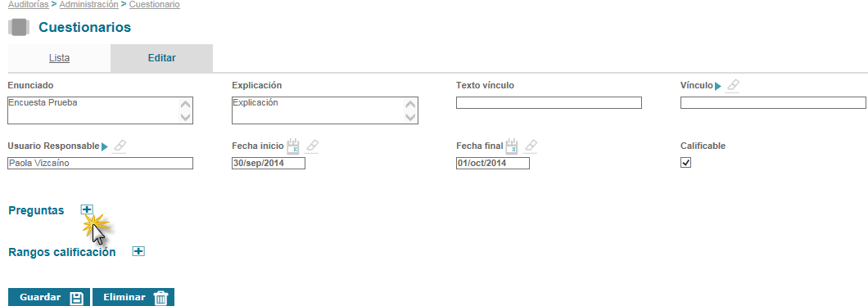Add a new question with Preguntas plus icon
The height and width of the screenshot is (306, 868).
[x=86, y=209]
